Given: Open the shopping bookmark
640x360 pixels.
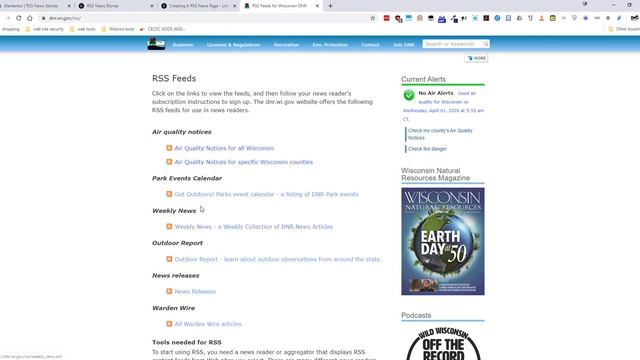Looking at the screenshot, I should click(x=10, y=29).
